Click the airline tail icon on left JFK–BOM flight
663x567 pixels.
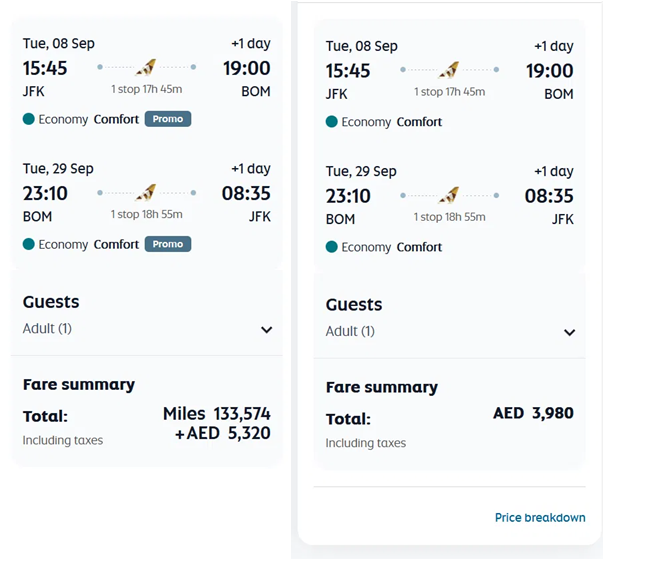point(146,67)
